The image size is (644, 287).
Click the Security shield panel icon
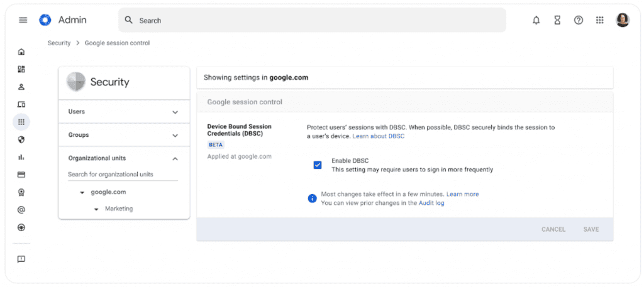(76, 82)
